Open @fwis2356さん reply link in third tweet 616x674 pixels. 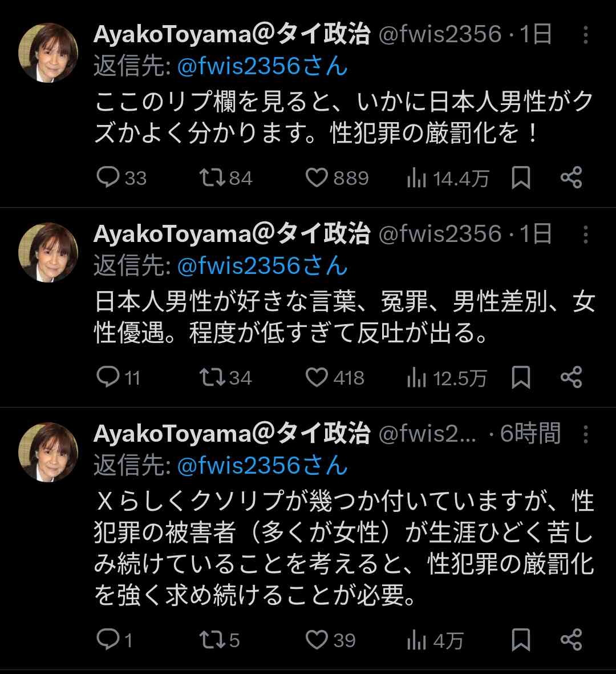(262, 466)
